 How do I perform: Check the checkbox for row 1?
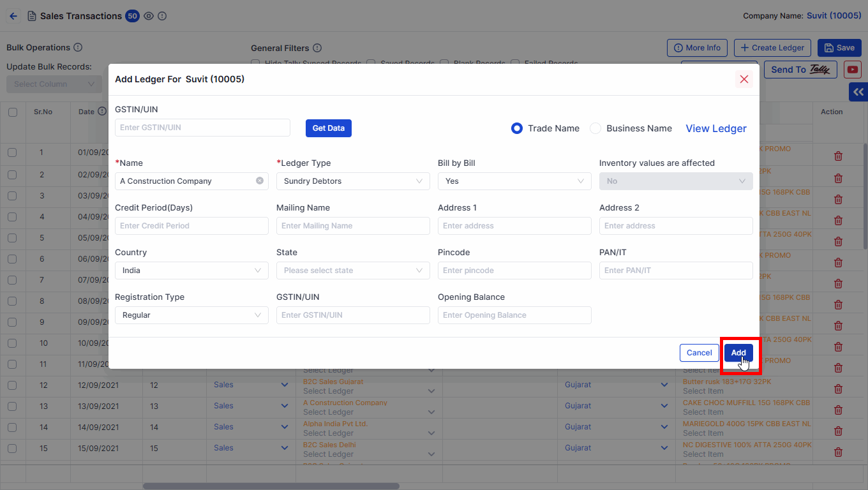click(13, 152)
